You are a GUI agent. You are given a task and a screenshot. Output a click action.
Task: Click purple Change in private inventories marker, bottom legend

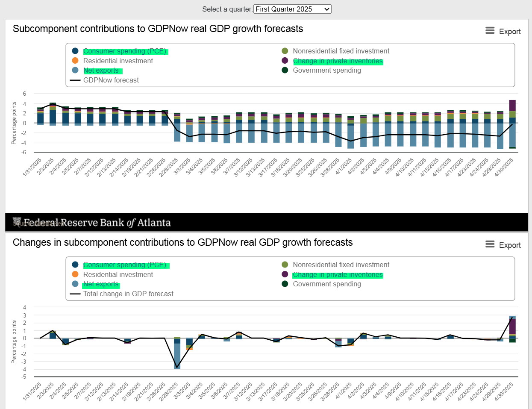click(x=285, y=274)
